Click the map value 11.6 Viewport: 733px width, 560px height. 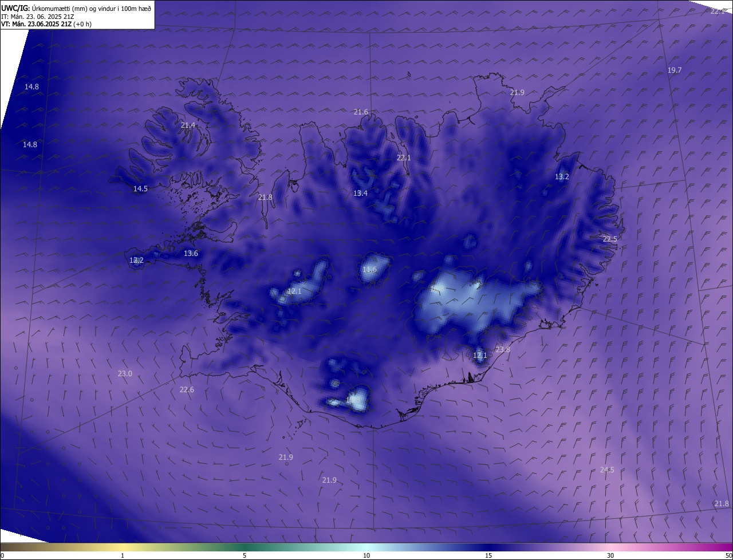(x=369, y=269)
